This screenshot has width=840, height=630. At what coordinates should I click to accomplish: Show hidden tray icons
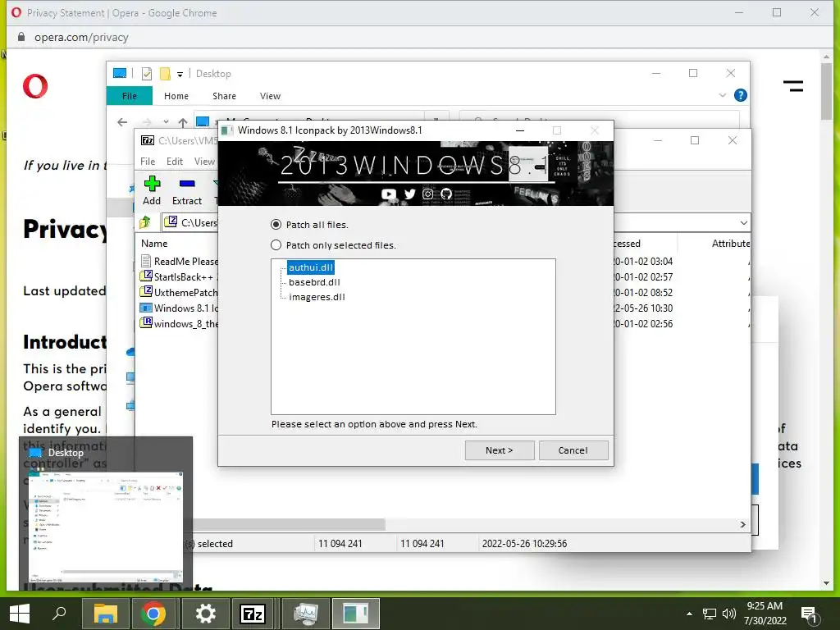[689, 614]
